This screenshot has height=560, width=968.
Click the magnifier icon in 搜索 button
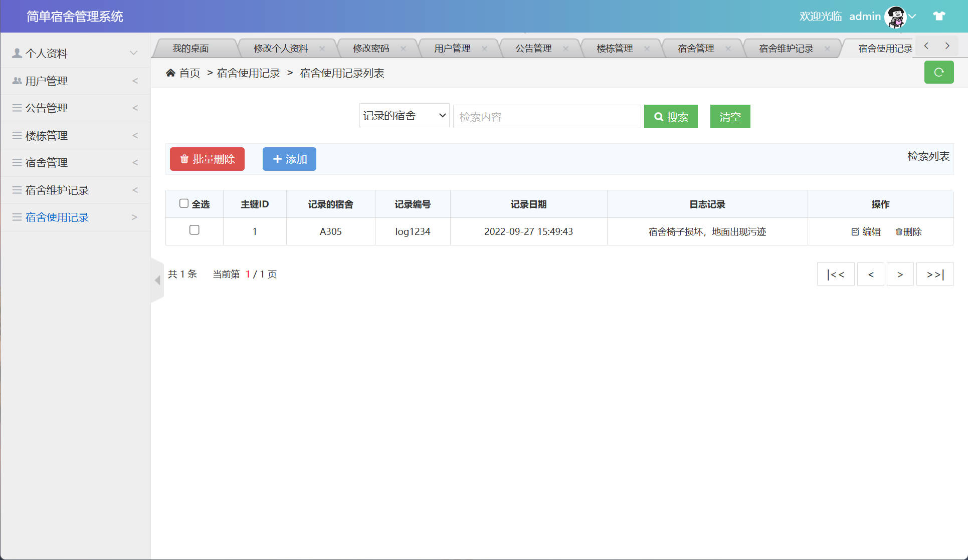pyautogui.click(x=659, y=116)
